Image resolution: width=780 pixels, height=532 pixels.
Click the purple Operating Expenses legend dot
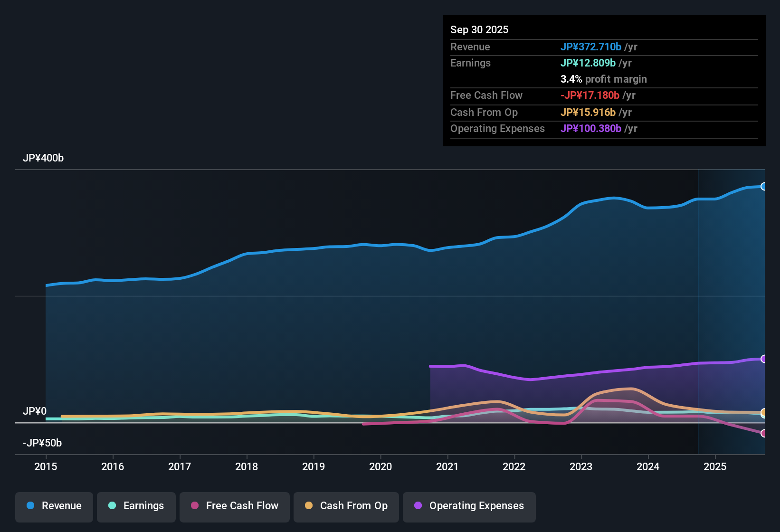point(417,506)
